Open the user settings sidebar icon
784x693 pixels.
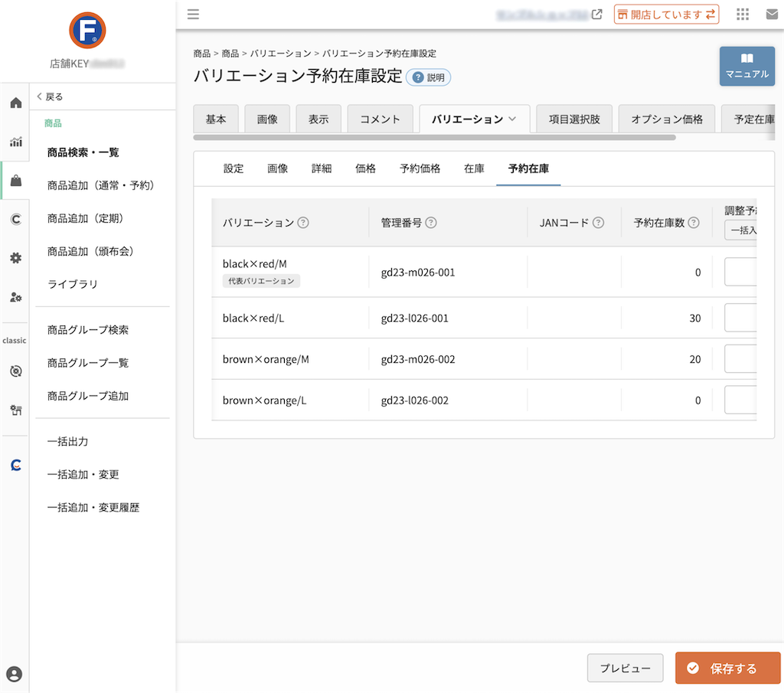(x=16, y=298)
